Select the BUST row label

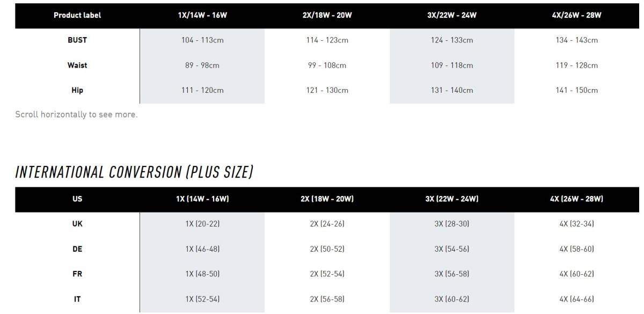click(77, 40)
